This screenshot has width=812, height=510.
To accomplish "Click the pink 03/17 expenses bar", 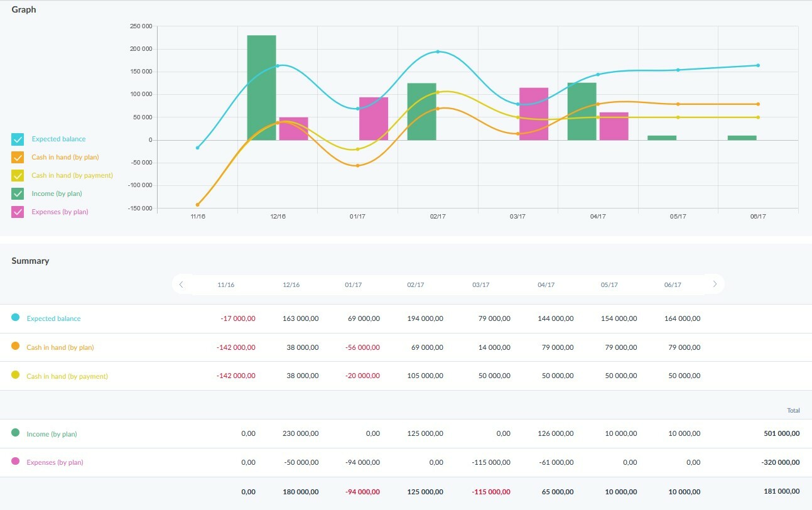I will click(x=534, y=114).
